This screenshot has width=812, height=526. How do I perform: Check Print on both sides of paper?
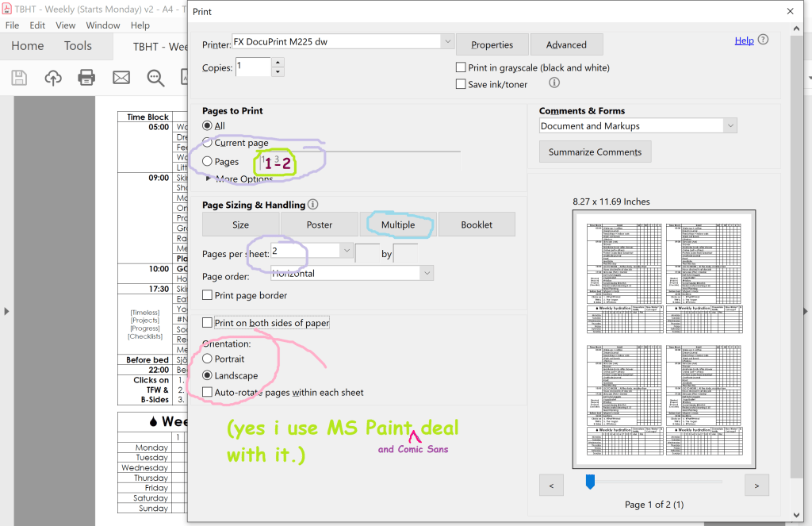coord(207,323)
